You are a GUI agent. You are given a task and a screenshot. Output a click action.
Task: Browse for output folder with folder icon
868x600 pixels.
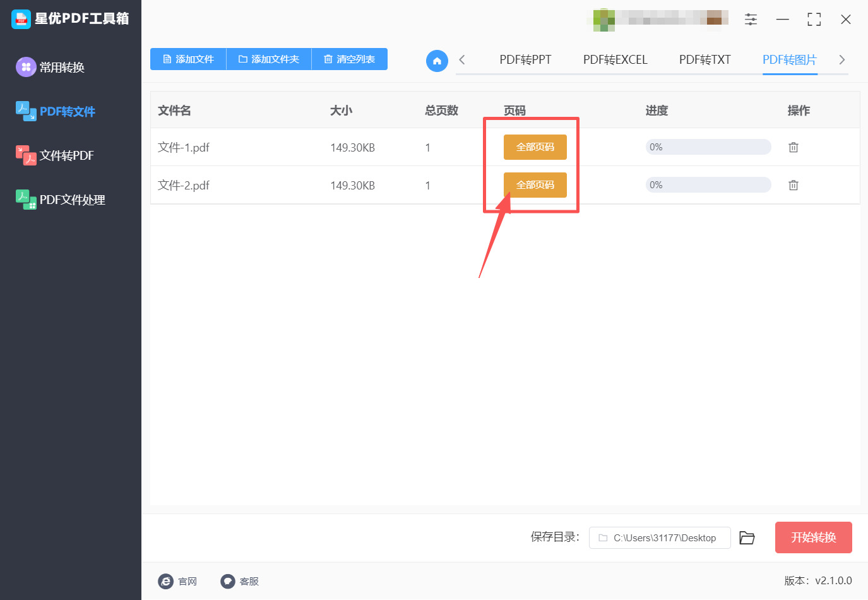coord(747,537)
